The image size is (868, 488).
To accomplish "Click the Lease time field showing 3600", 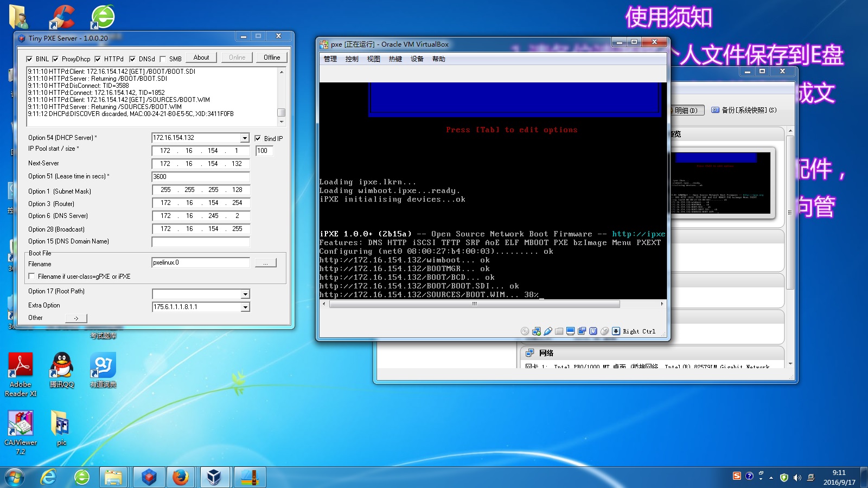I will [x=201, y=177].
